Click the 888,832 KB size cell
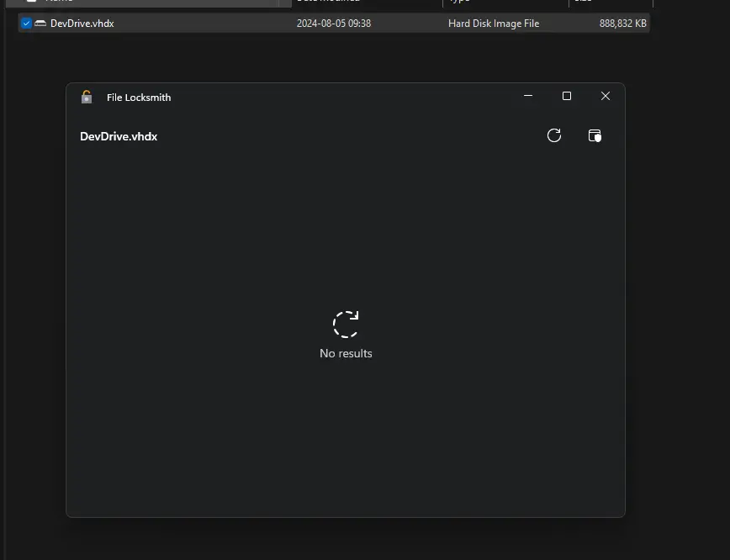Image resolution: width=730 pixels, height=560 pixels. [622, 24]
